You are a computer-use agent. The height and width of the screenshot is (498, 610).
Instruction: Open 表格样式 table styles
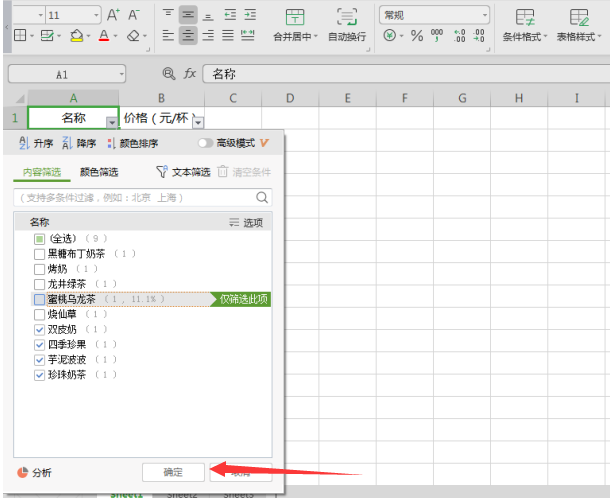tap(579, 25)
